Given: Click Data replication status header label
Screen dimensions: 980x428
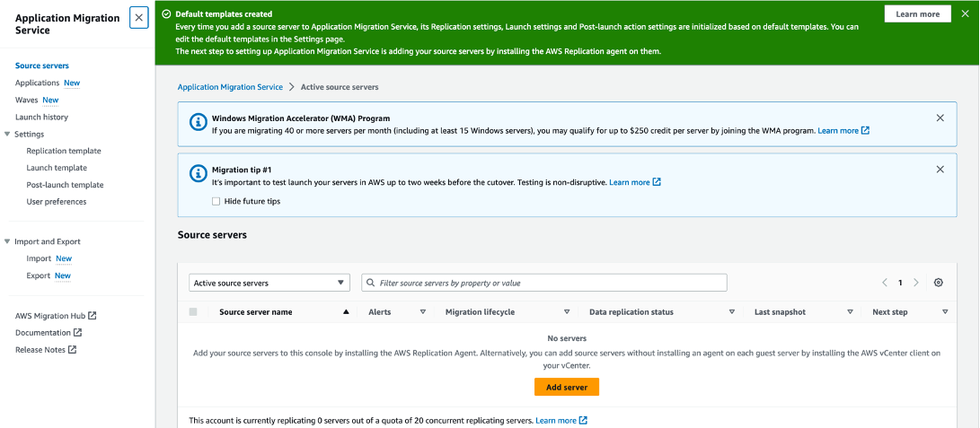Looking at the screenshot, I should (x=631, y=312).
